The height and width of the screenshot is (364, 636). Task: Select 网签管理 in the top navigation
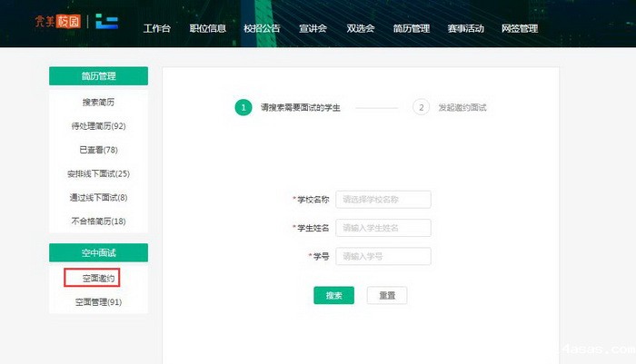(x=520, y=28)
